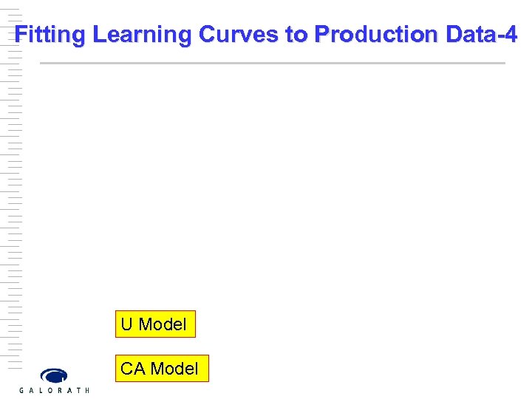Click the letters CA in the CA Model box

point(133,368)
